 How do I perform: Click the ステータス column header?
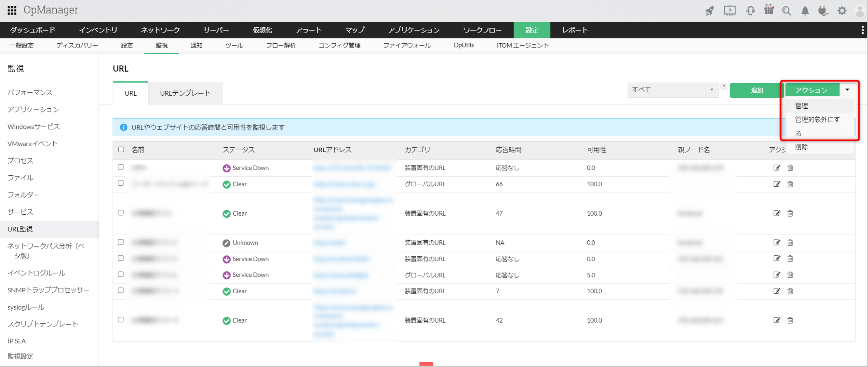click(238, 150)
